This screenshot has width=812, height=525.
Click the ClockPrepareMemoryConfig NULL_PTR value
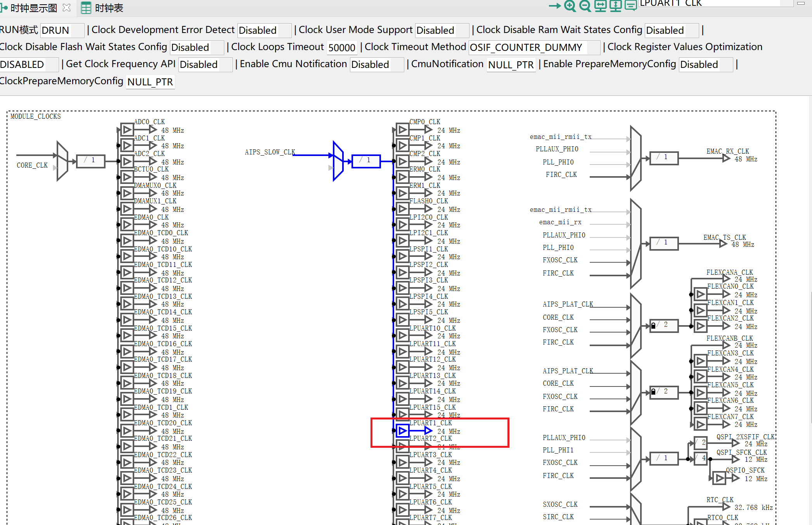tap(150, 82)
